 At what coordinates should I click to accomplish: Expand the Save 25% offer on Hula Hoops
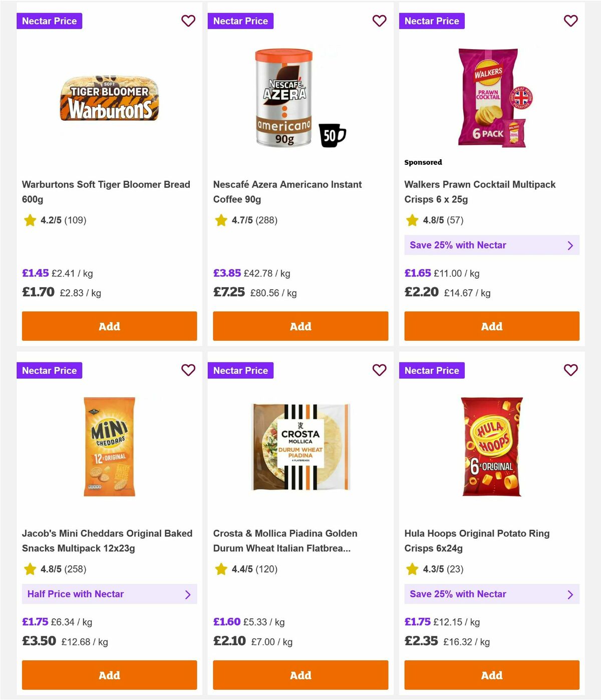pyautogui.click(x=491, y=594)
